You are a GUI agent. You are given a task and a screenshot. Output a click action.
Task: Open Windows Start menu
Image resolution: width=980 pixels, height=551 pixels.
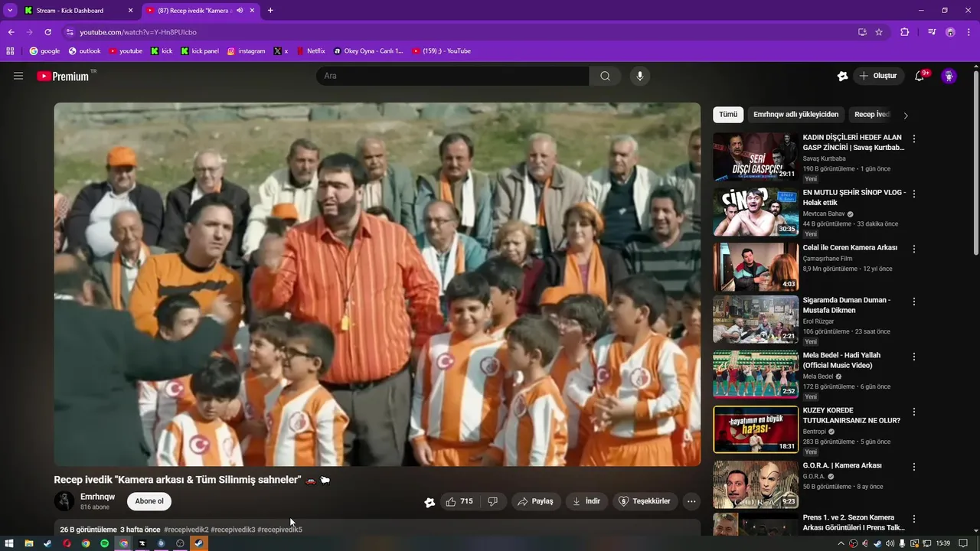(9, 543)
